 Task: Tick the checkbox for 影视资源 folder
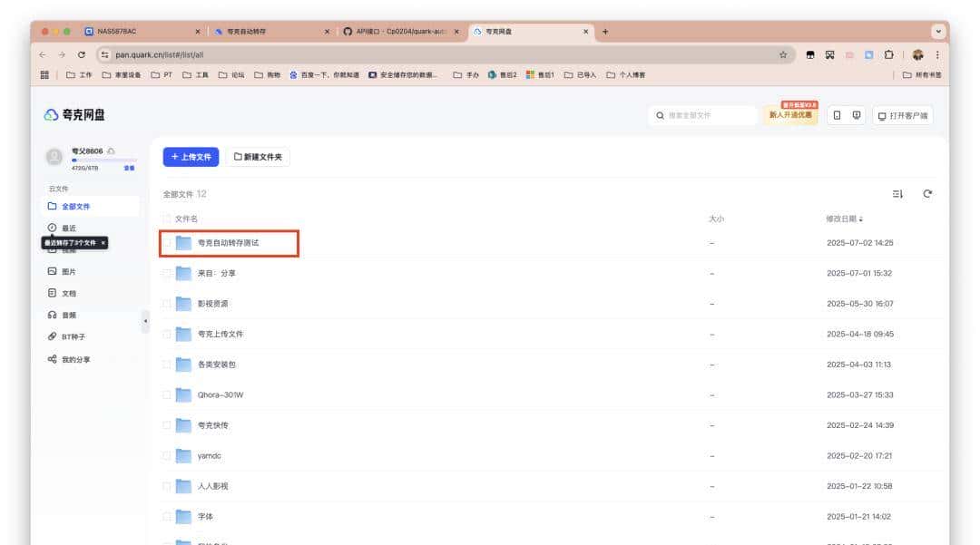[166, 304]
